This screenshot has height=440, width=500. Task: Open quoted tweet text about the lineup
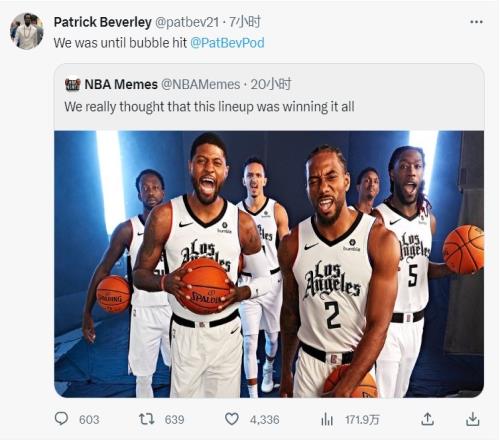(x=209, y=107)
